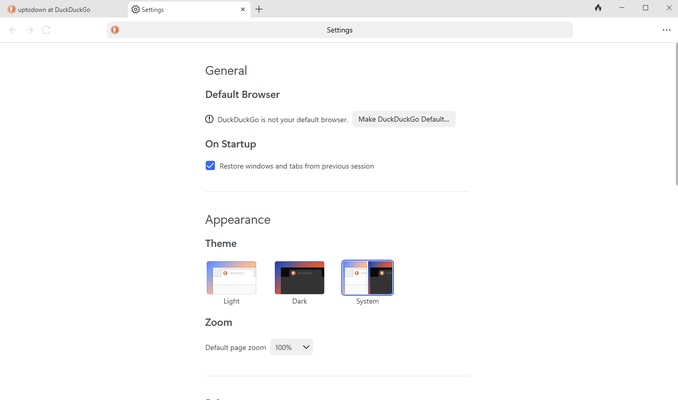Screen dimensions: 678x400
Task: Maximize the browser window
Action: (646, 8)
